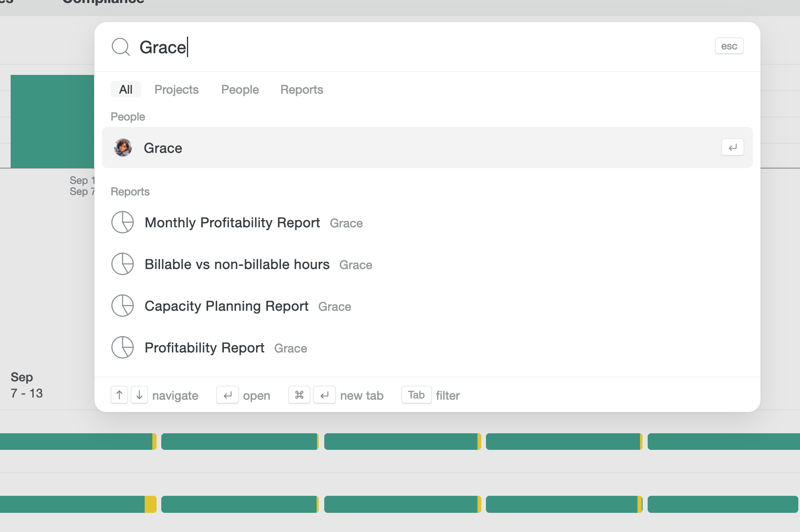Click Grace's avatar in People results
Screen dimensions: 800x532
(x=123, y=148)
